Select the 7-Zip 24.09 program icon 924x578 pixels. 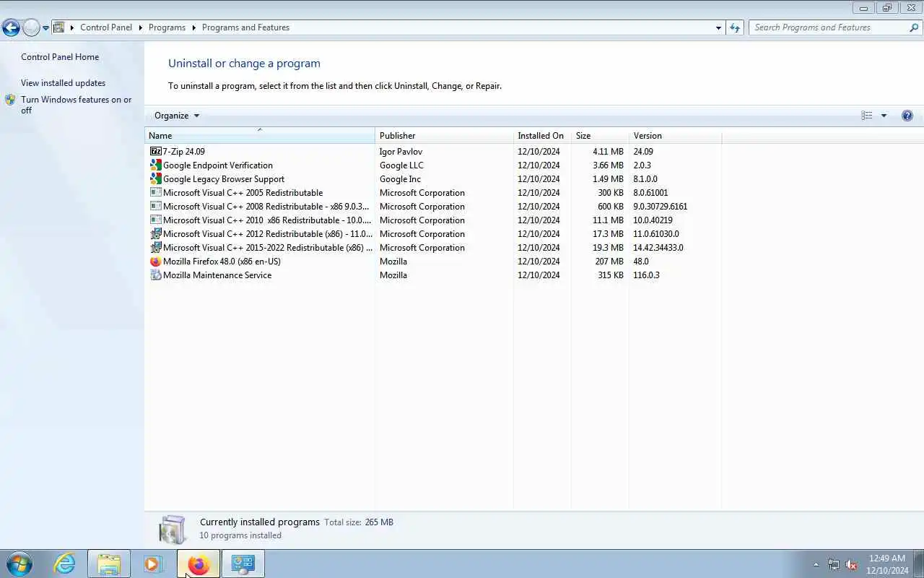(155, 152)
